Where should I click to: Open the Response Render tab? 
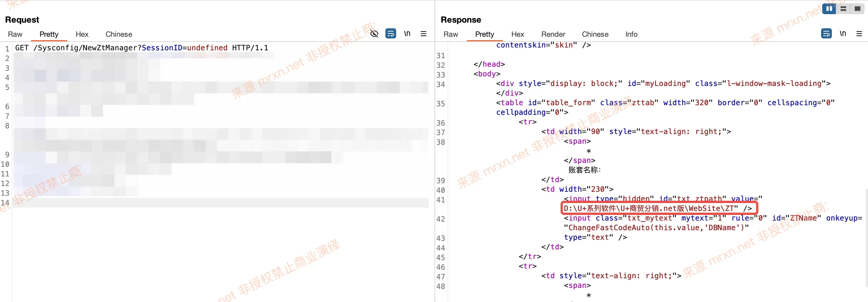(x=553, y=34)
